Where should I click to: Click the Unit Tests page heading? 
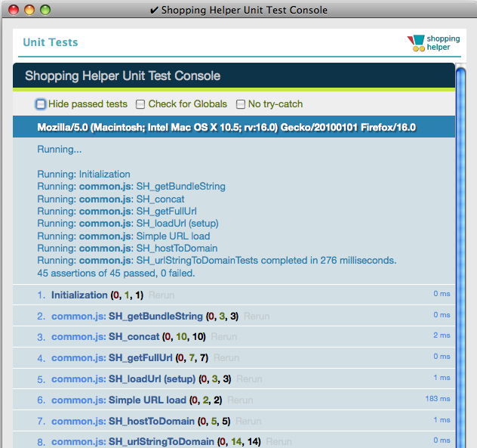[51, 42]
